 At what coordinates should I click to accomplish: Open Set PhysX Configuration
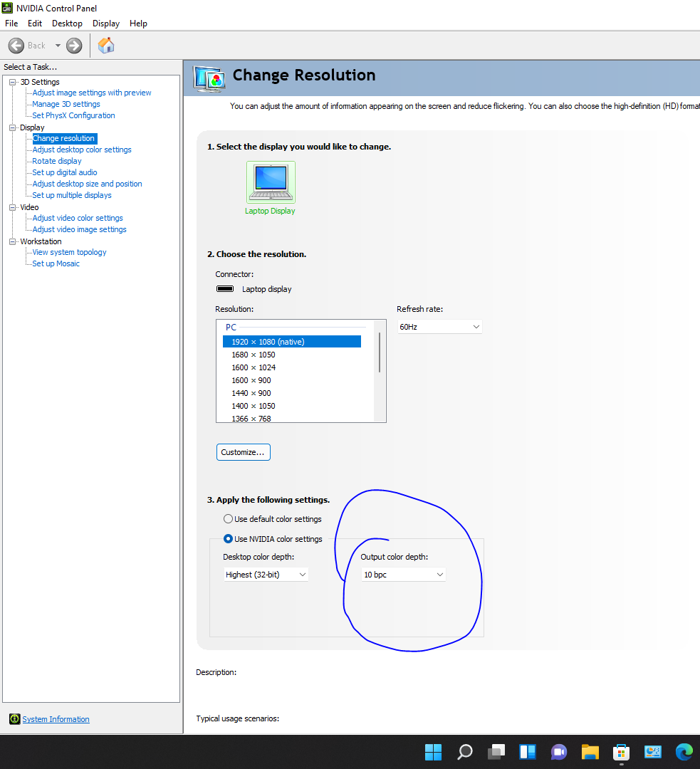pos(73,115)
